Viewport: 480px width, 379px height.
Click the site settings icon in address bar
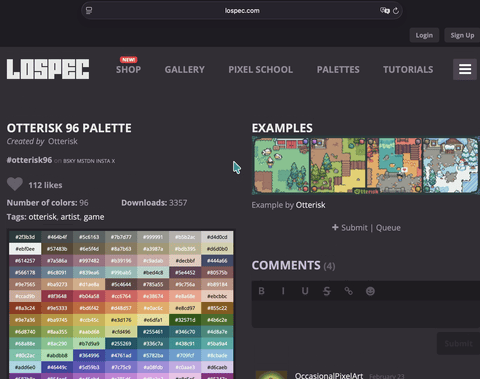click(x=89, y=11)
